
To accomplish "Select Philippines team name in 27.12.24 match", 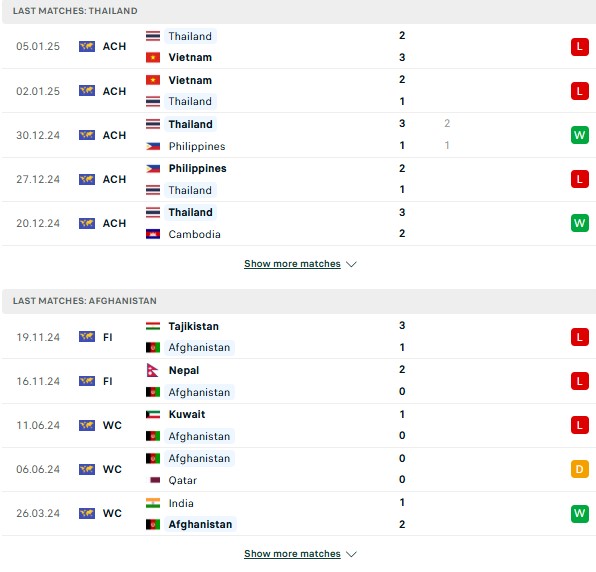I will 197,168.
